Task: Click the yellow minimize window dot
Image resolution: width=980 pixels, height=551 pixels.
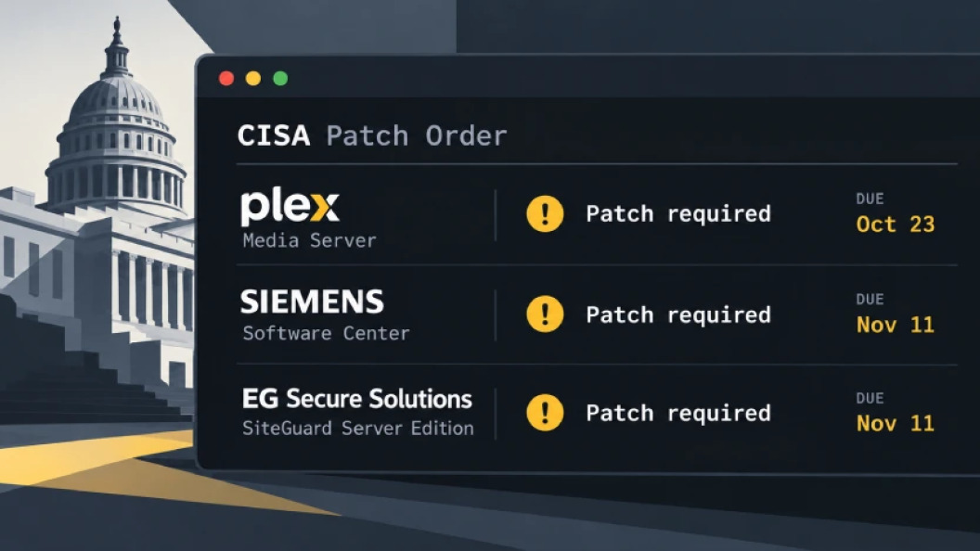Action: pyautogui.click(x=253, y=78)
